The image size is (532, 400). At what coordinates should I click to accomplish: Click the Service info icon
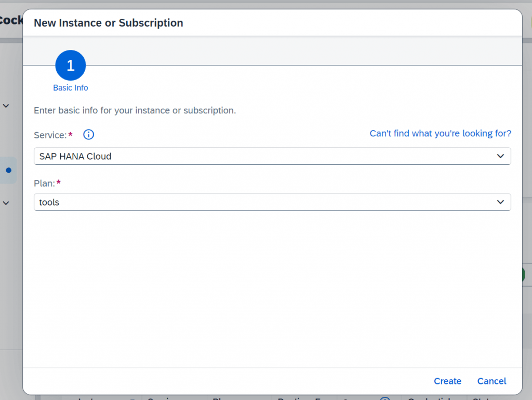pyautogui.click(x=88, y=135)
